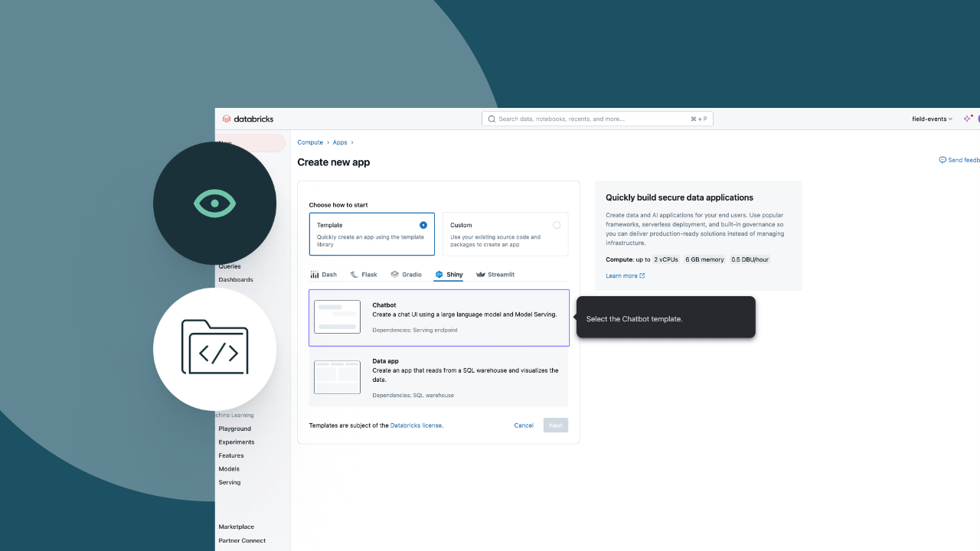This screenshot has width=980, height=551.
Task: Open Models in the sidebar
Action: (x=229, y=469)
